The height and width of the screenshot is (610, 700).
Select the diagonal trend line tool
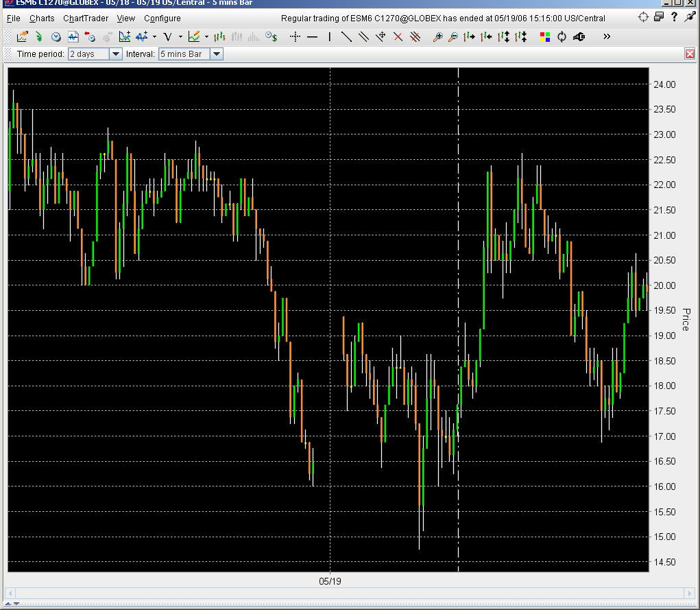coord(346,36)
